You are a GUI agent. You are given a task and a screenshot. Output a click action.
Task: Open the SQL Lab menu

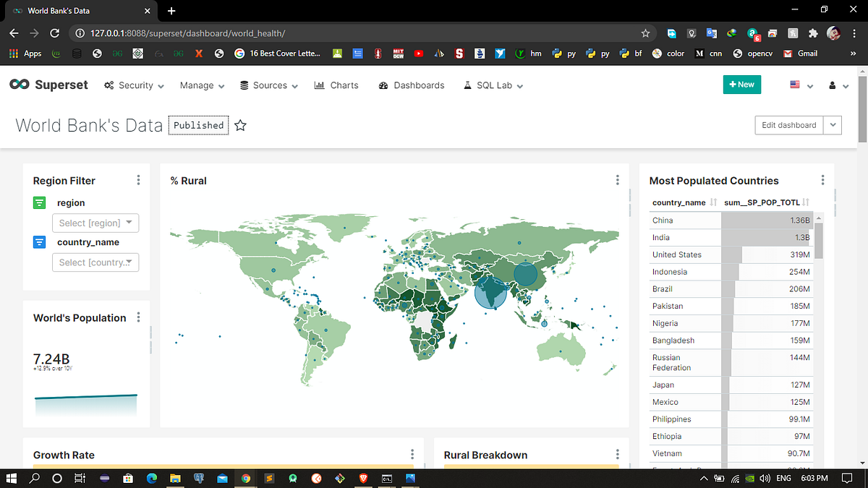pos(493,85)
